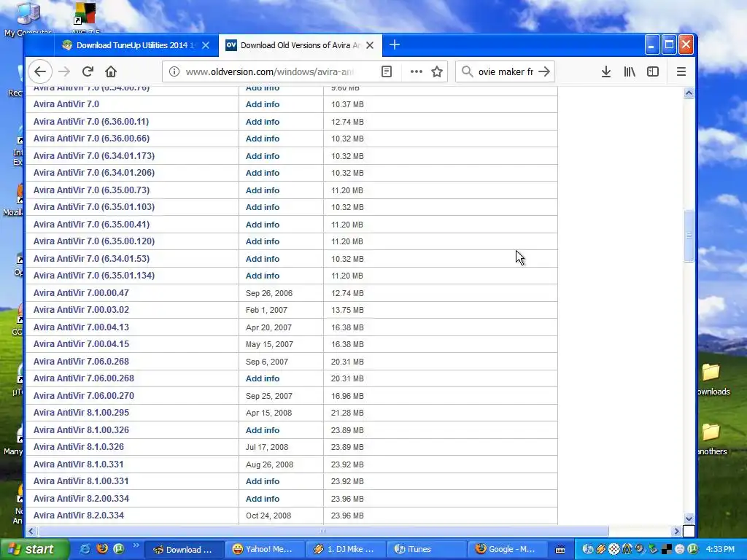
Task: Click the horizontal scrollbar right arrow
Action: (x=676, y=531)
